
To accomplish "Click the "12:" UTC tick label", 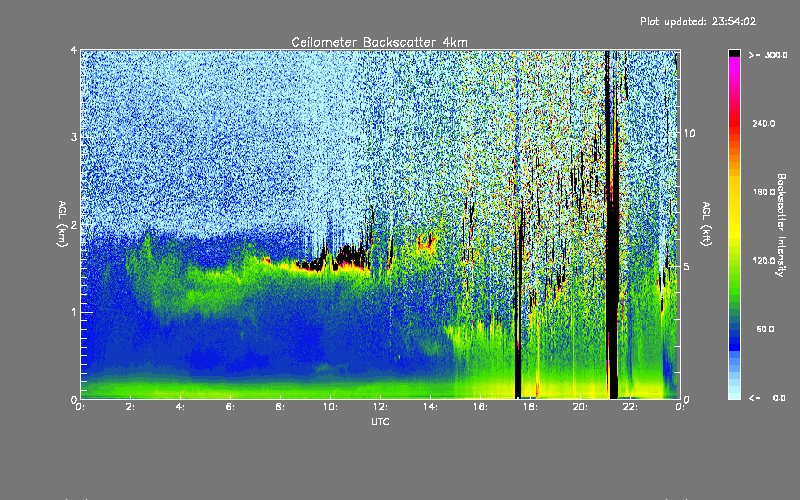I will [x=380, y=407].
